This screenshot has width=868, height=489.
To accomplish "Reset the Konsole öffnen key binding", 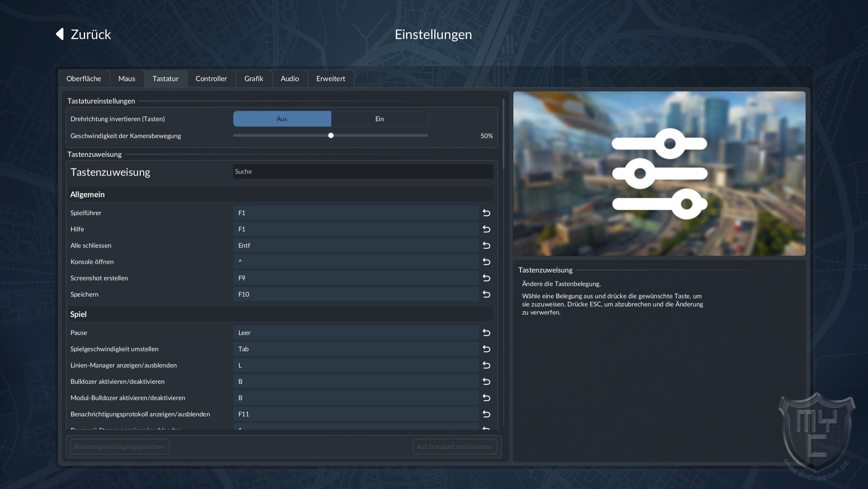I will 487,261.
